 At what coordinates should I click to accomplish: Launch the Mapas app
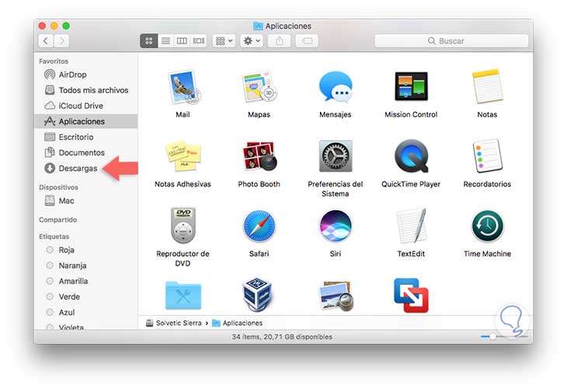click(259, 88)
